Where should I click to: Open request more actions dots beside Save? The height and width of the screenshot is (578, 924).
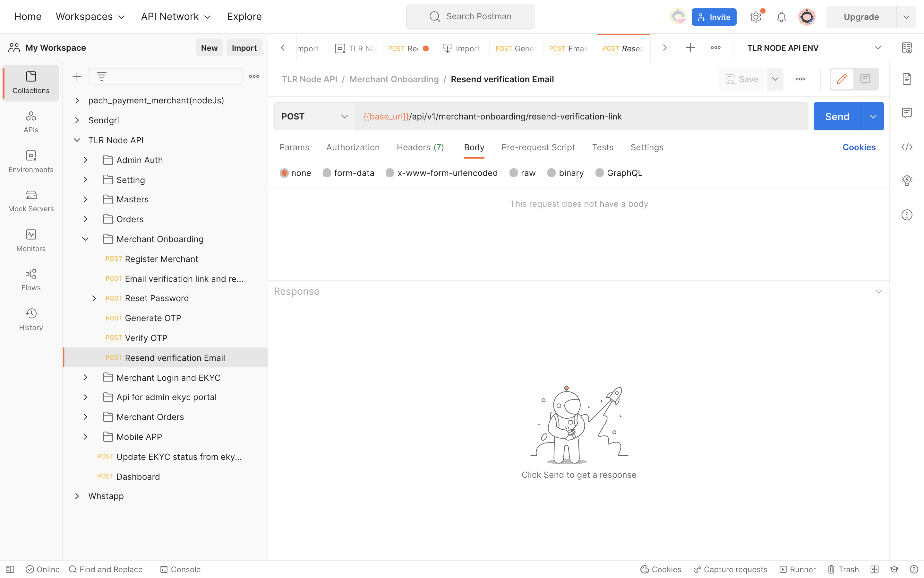point(801,79)
